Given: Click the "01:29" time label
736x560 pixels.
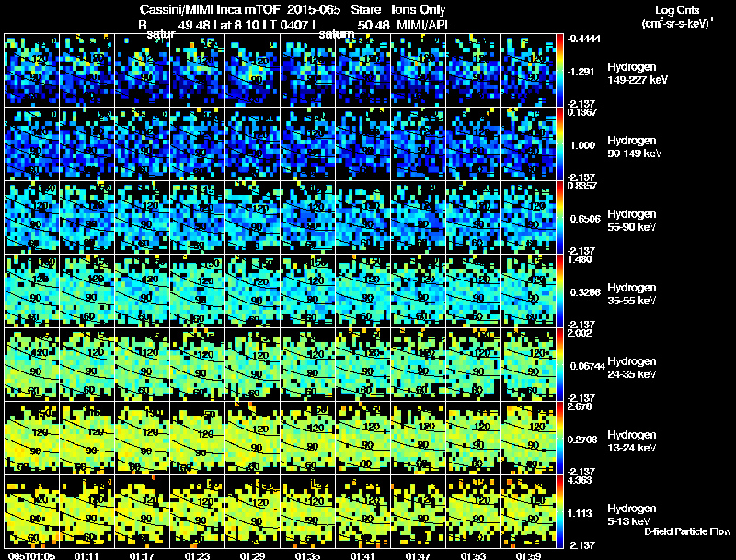Looking at the screenshot, I should (252, 555).
